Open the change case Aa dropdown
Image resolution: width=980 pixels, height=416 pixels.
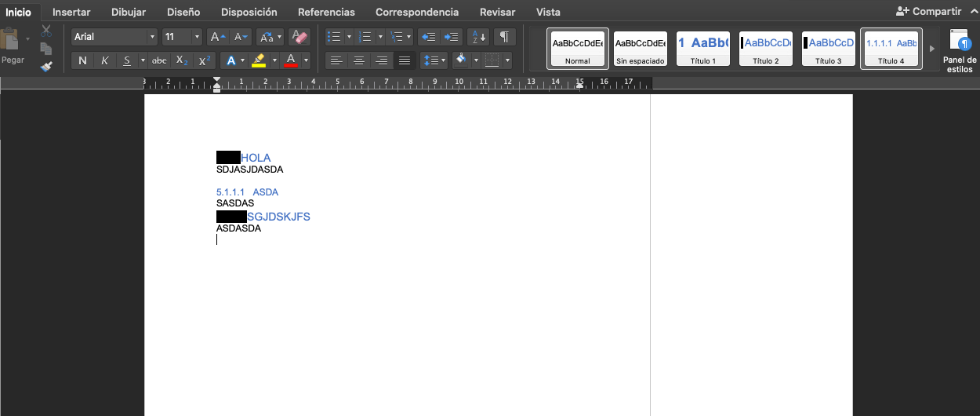tap(270, 37)
